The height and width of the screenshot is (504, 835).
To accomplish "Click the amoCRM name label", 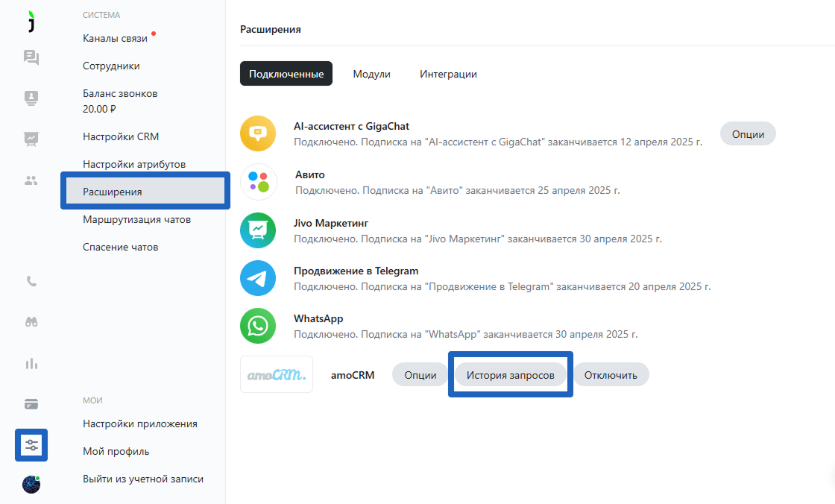I will pyautogui.click(x=353, y=375).
